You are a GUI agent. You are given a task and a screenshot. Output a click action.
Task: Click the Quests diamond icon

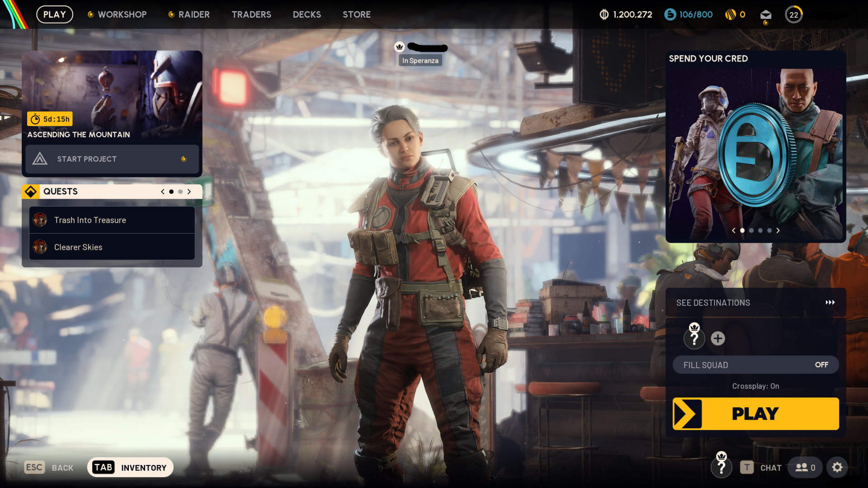31,192
